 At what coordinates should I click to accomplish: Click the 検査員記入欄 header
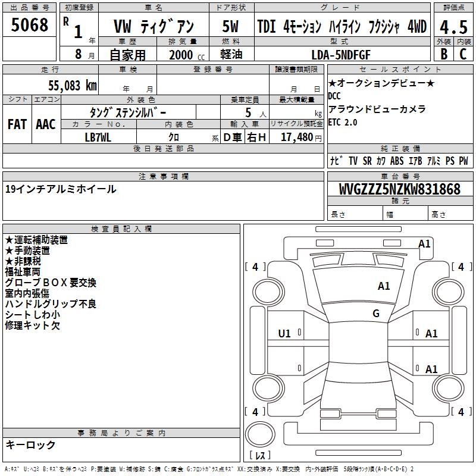[121, 229]
